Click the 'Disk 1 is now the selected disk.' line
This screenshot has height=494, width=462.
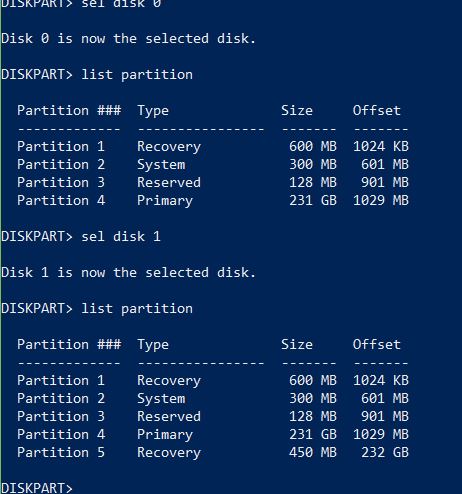coord(128,272)
